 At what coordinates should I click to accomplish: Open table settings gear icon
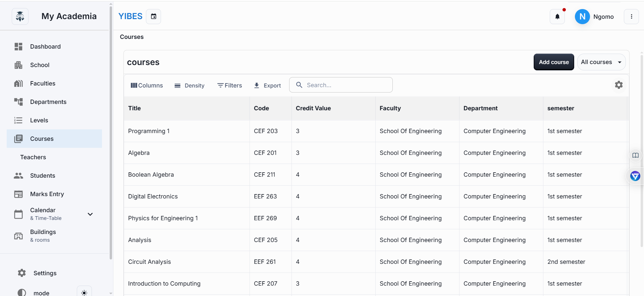click(x=619, y=85)
